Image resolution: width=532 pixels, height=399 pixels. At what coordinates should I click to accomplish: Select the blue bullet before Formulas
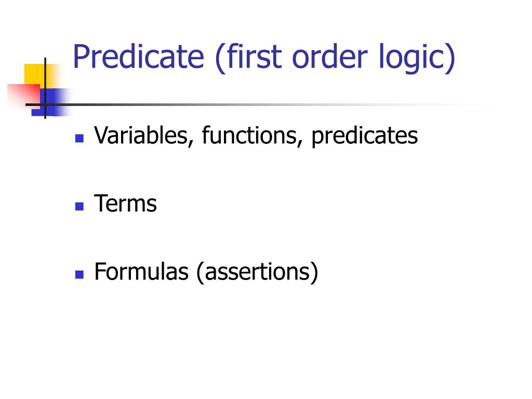click(x=79, y=274)
